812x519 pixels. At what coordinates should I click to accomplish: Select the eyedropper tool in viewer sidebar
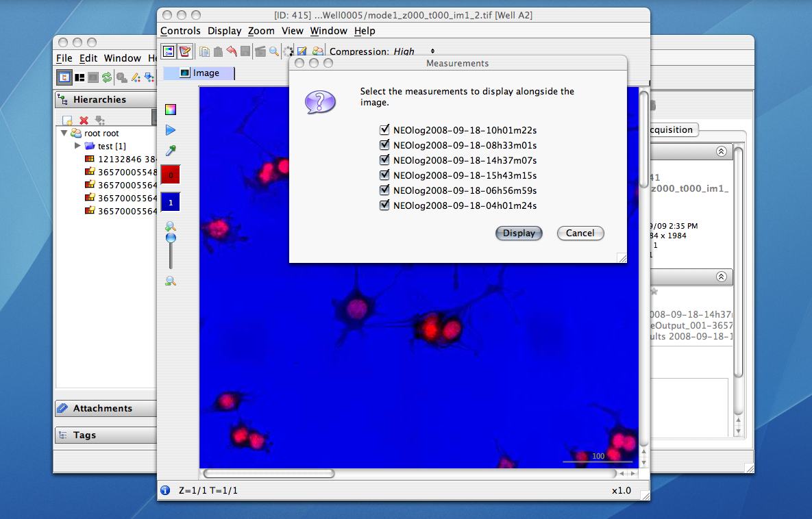[x=171, y=151]
